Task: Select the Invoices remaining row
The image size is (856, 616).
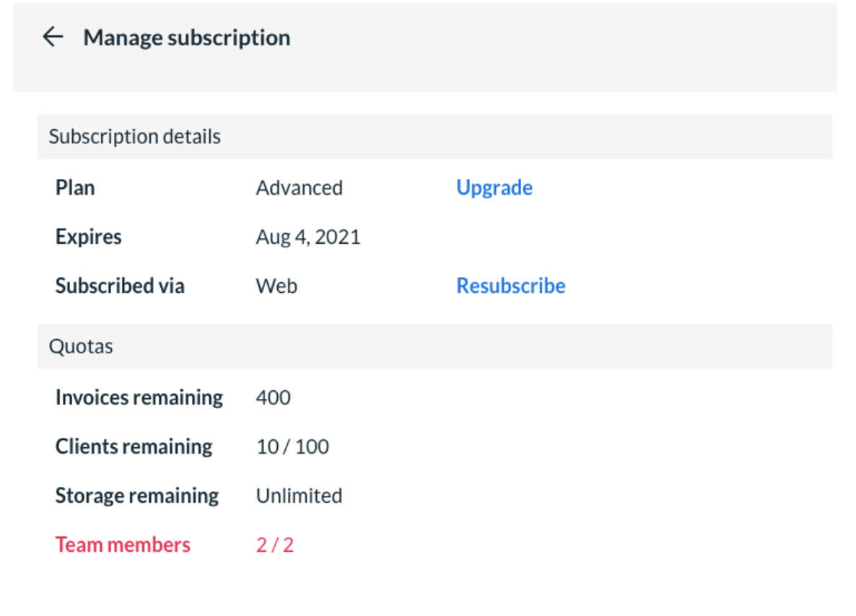Action: pos(139,397)
